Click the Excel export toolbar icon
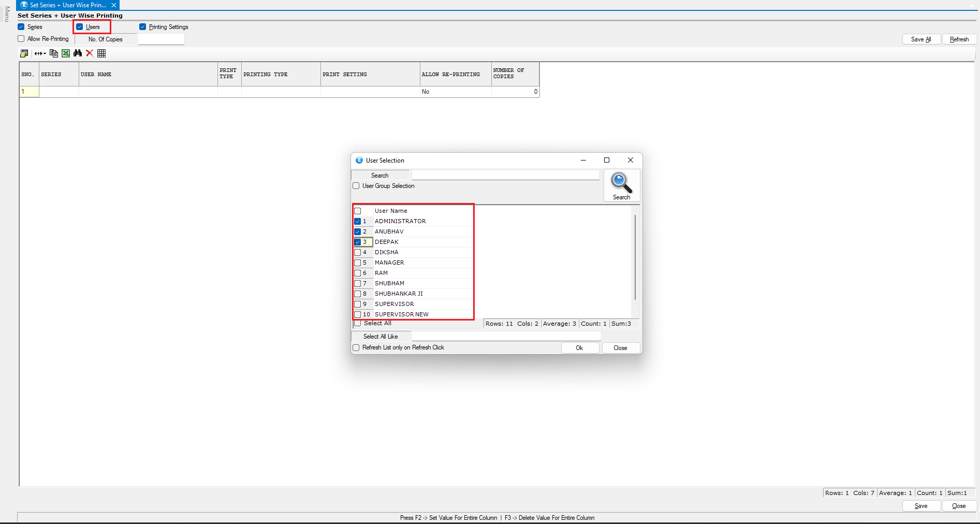The image size is (980, 524). pyautogui.click(x=66, y=53)
